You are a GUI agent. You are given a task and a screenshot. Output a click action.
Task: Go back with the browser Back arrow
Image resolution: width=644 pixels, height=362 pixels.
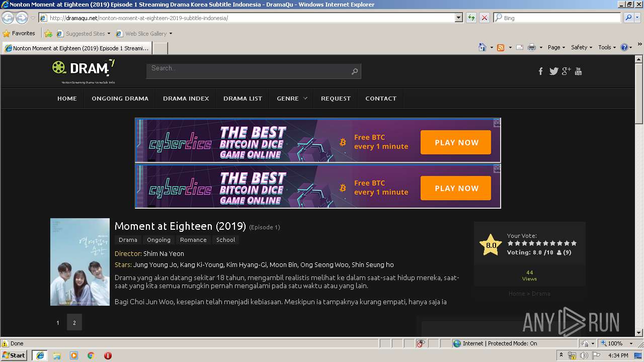tap(8, 18)
